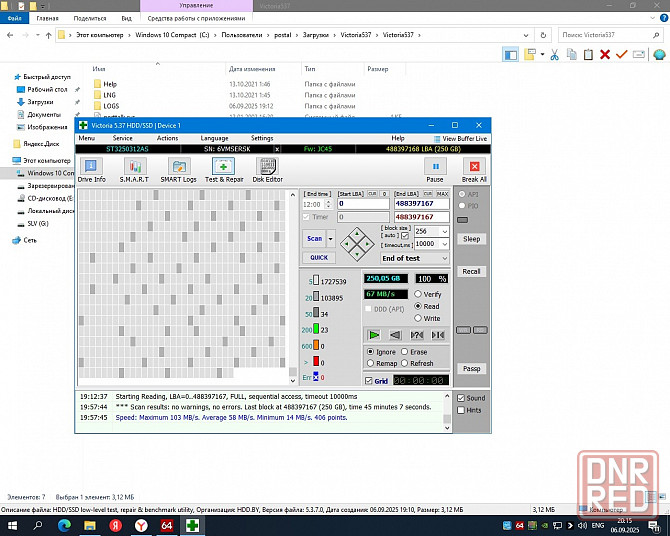The height and width of the screenshot is (536, 670).
Task: Open the taskbar search magnifier
Action: point(38,525)
